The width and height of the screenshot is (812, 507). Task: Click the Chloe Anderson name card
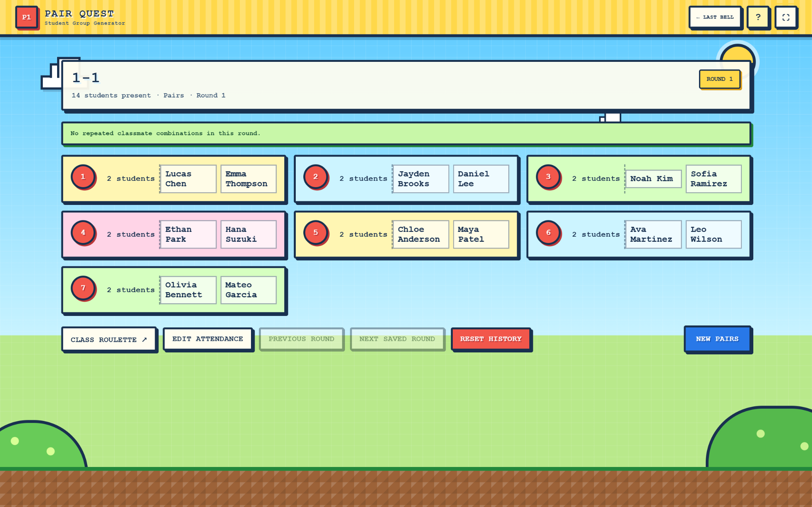coord(421,234)
